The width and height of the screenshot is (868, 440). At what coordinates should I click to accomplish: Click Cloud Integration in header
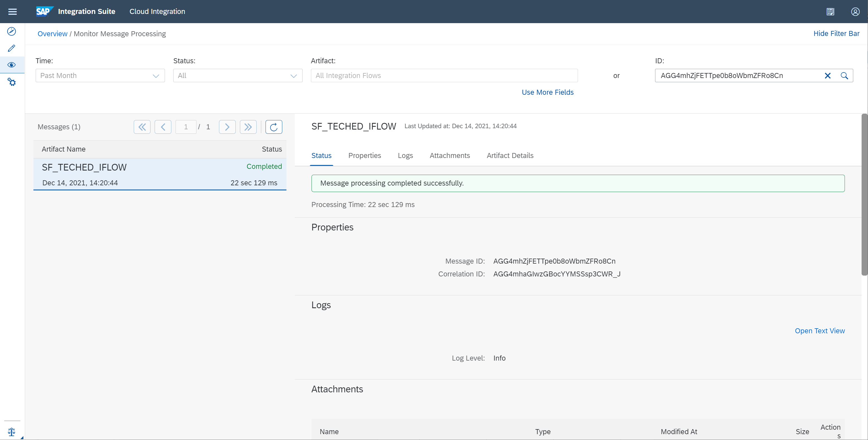click(x=157, y=11)
